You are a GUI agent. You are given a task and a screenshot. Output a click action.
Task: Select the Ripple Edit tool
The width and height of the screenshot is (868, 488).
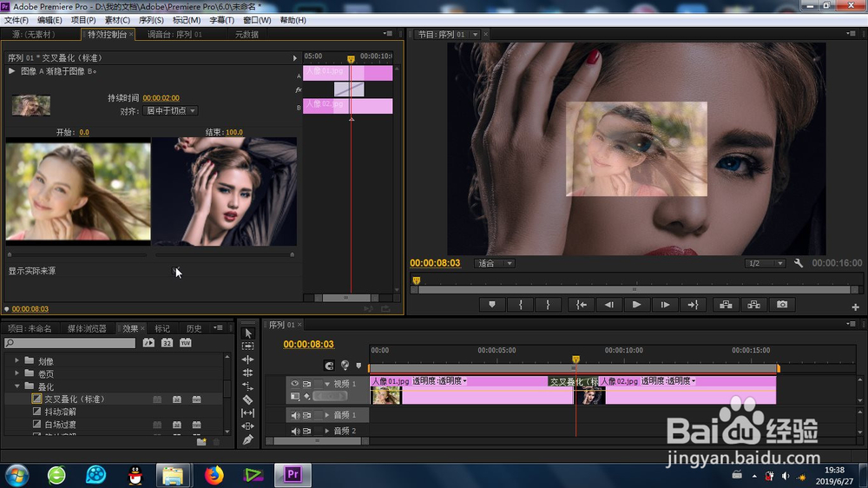248,359
